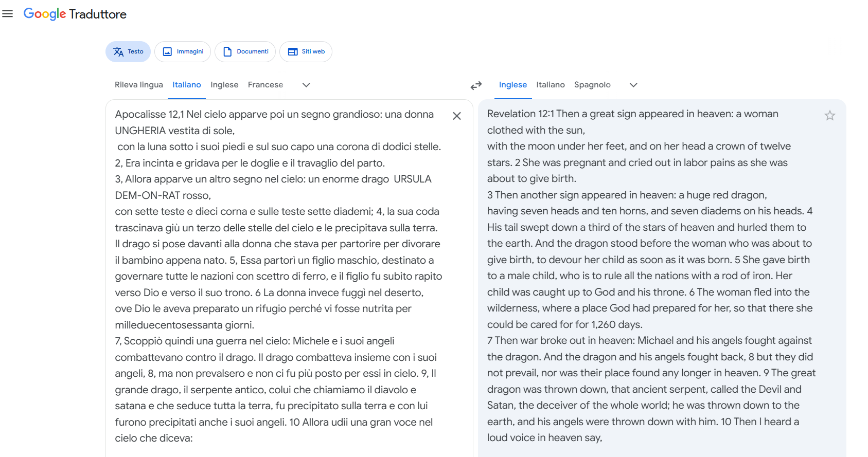
Task: Expand the target language list
Action: tap(633, 85)
